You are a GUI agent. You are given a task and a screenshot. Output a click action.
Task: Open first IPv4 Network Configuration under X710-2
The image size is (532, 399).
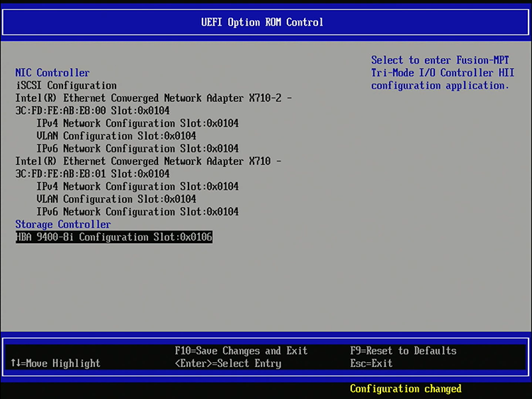(137, 123)
